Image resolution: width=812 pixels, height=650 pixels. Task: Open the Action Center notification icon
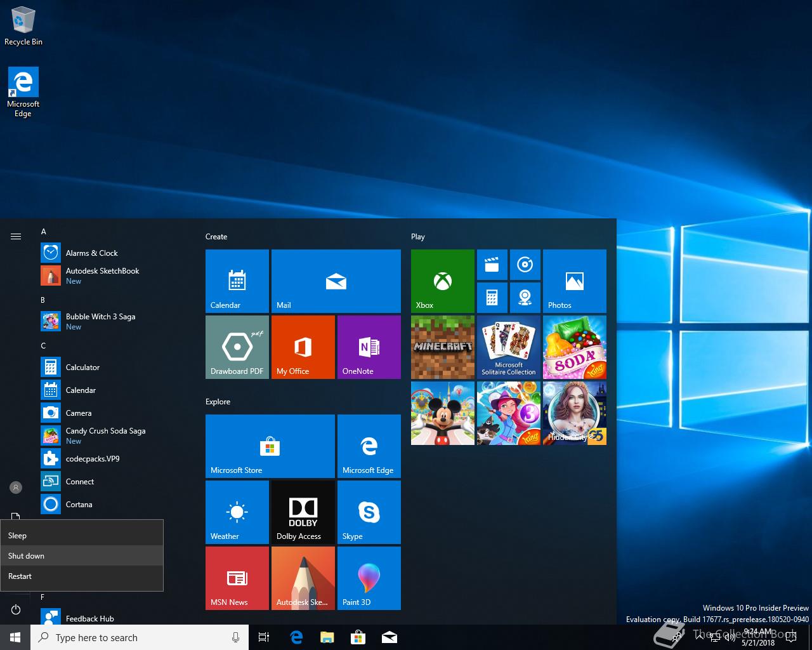(791, 637)
